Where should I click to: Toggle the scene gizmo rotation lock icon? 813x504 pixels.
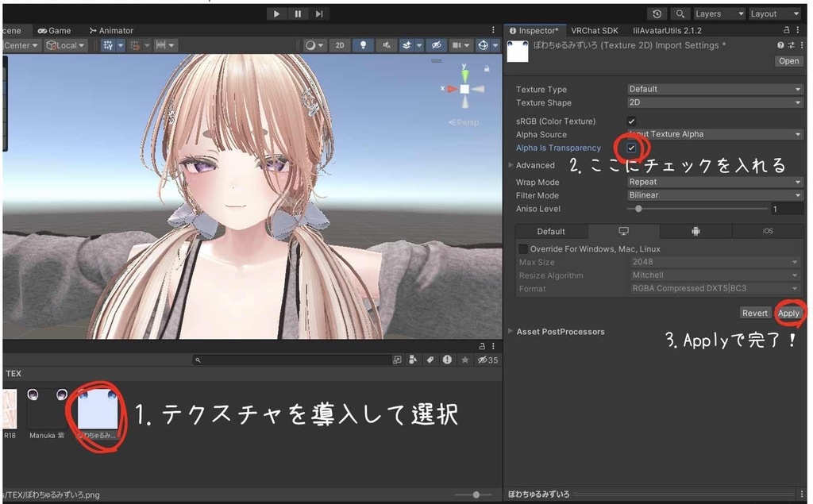[487, 68]
